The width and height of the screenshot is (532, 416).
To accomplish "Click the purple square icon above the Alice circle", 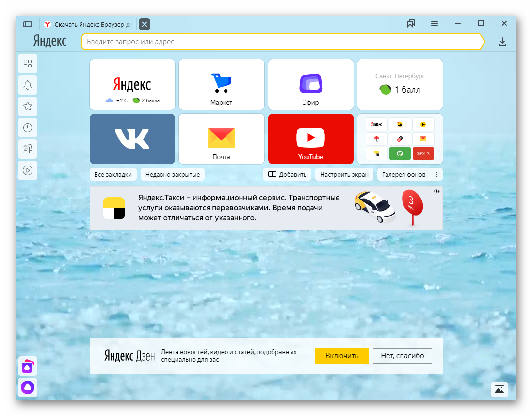I will [28, 366].
